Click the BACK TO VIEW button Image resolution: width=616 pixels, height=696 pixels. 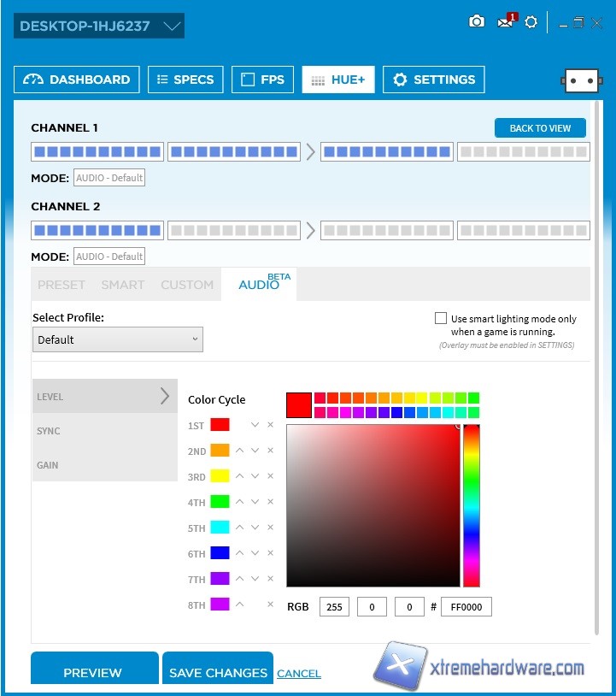[x=540, y=128]
